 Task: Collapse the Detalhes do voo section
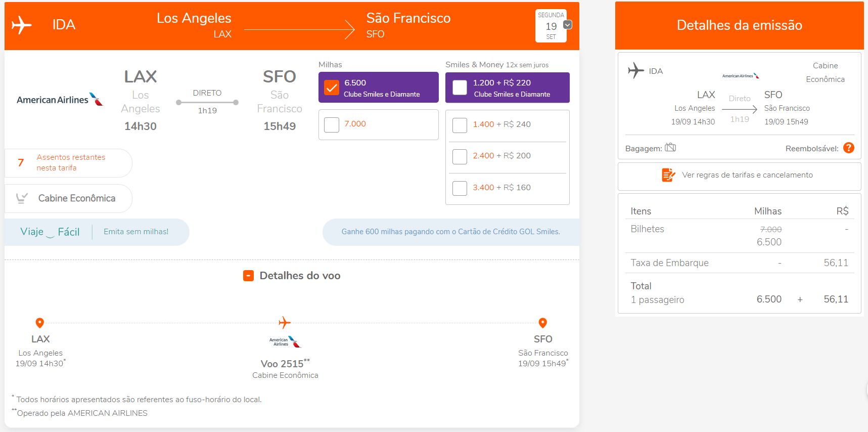coord(248,276)
